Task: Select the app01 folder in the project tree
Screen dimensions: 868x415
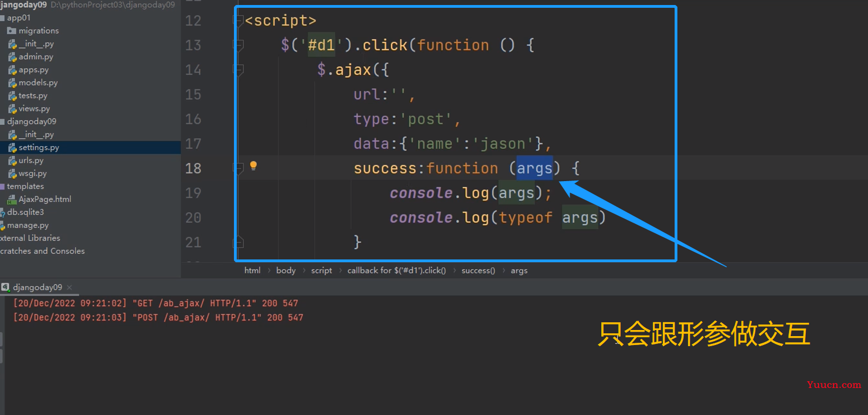Action: click(x=19, y=18)
